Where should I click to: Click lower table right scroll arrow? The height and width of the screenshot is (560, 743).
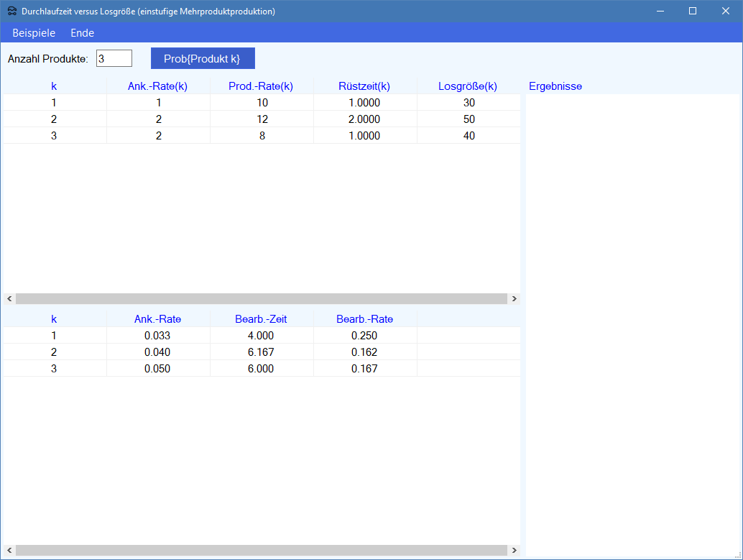coord(514,551)
